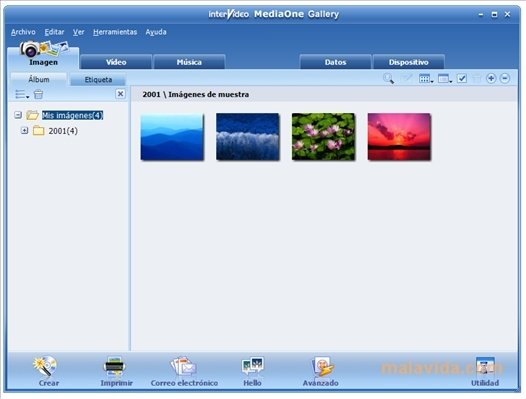Switch to the Datos tab
The image size is (526, 399).
pos(335,62)
